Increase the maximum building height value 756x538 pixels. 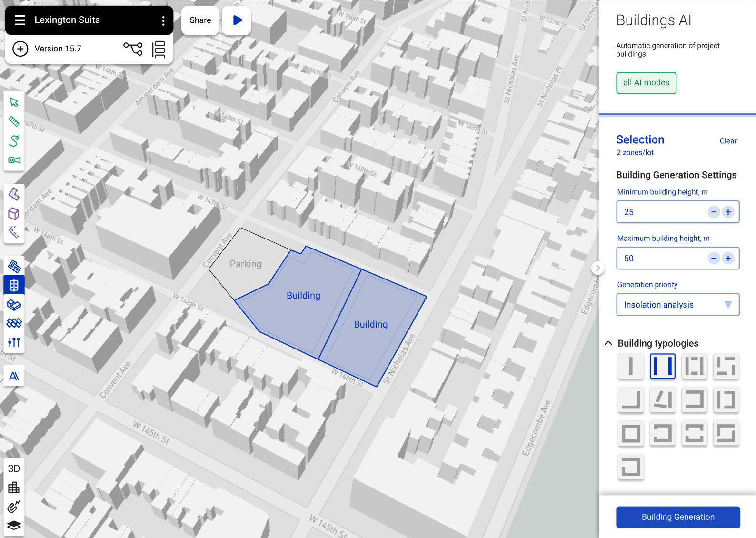coord(728,259)
